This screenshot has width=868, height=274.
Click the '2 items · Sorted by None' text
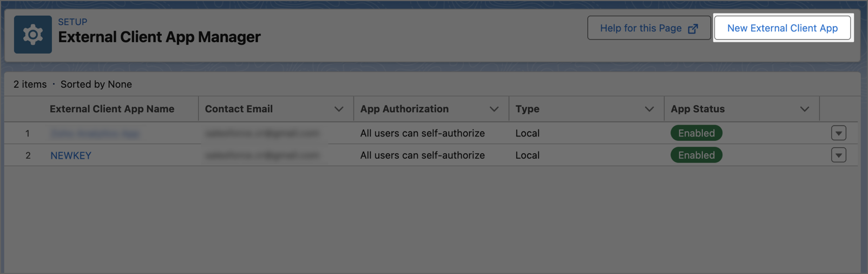coord(73,84)
